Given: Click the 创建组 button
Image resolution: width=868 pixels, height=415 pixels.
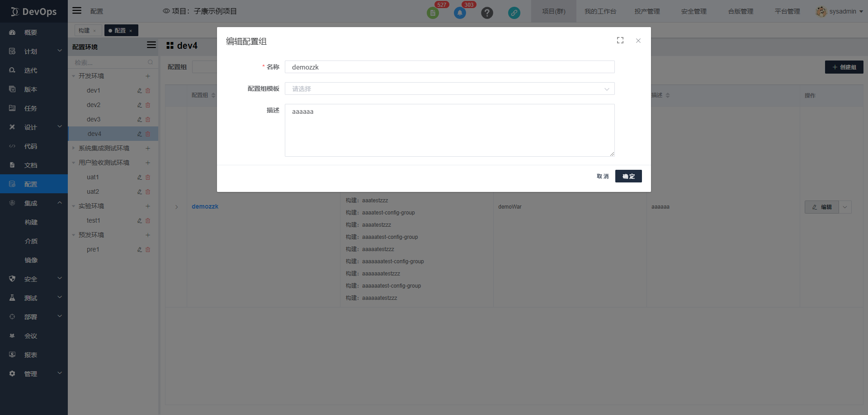Looking at the screenshot, I should pyautogui.click(x=844, y=67).
